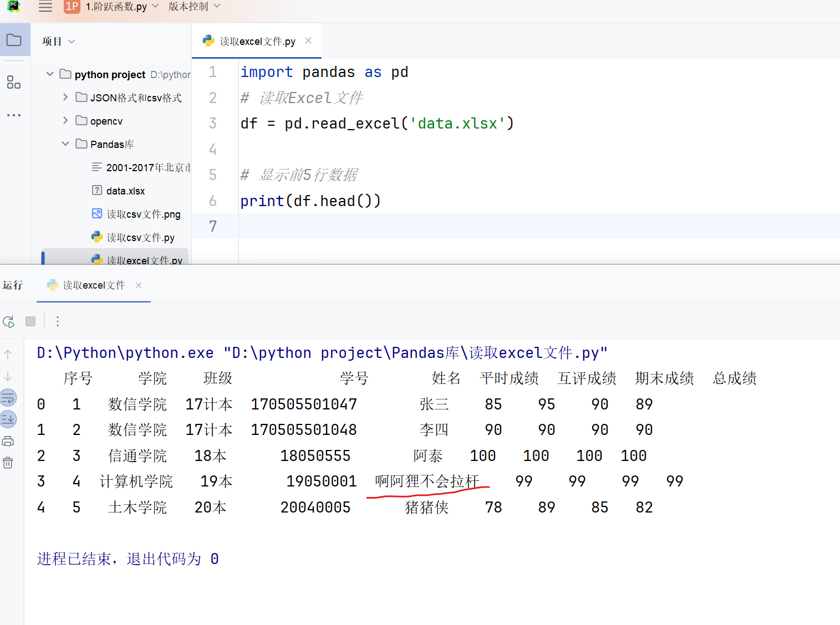Image resolution: width=840 pixels, height=625 pixels.
Task: Open the 1.阶跃函数.py project dropdown
Action: pos(122,7)
